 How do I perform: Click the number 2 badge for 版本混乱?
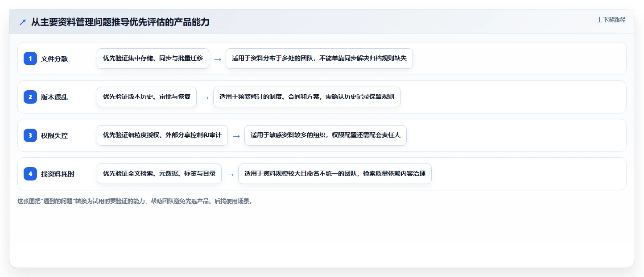(x=30, y=97)
